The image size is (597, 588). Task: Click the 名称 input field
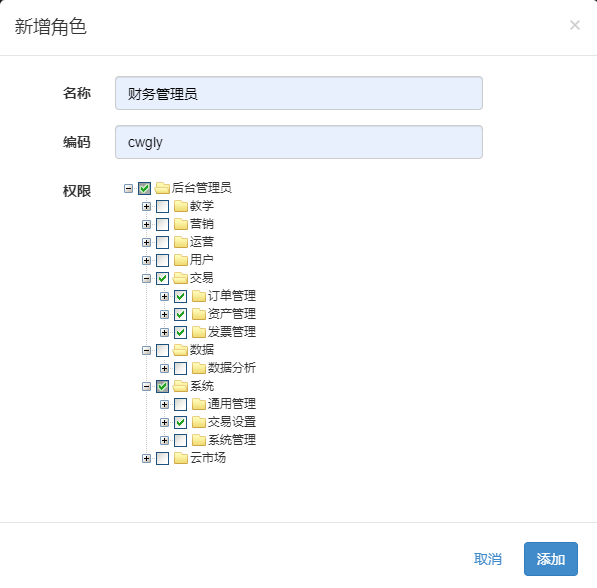(299, 93)
